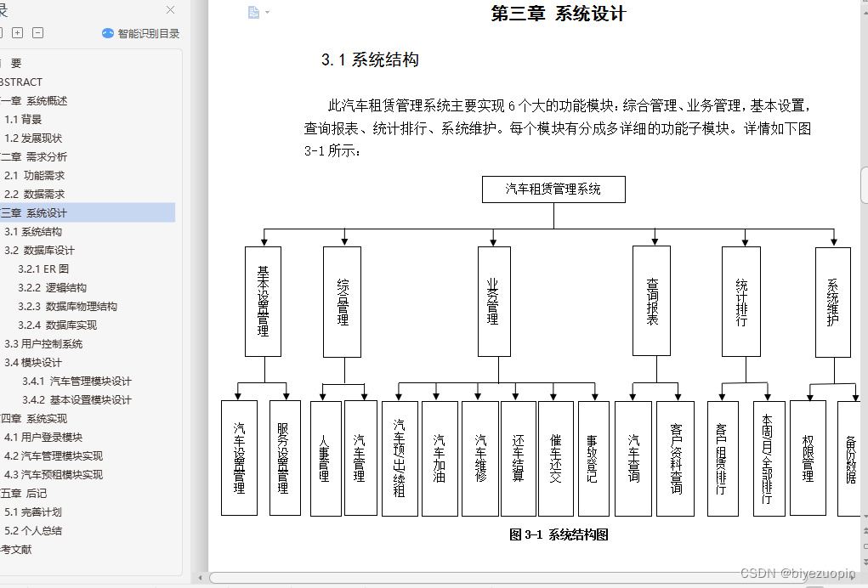Click diagram box 综合管理
This screenshot has width=868, height=588.
[x=342, y=302]
